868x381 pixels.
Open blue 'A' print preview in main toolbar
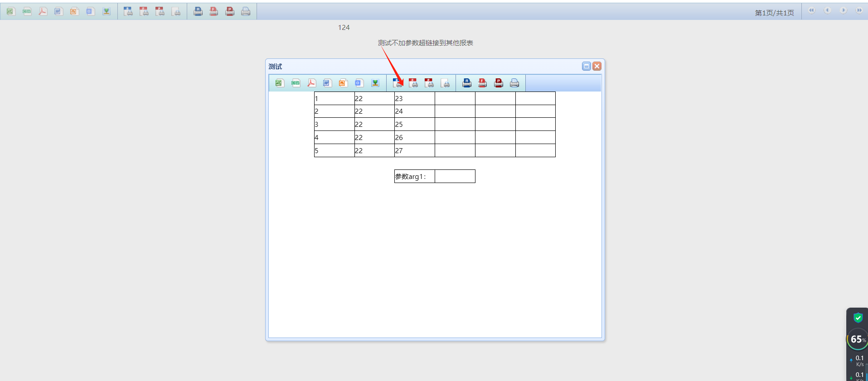[128, 11]
